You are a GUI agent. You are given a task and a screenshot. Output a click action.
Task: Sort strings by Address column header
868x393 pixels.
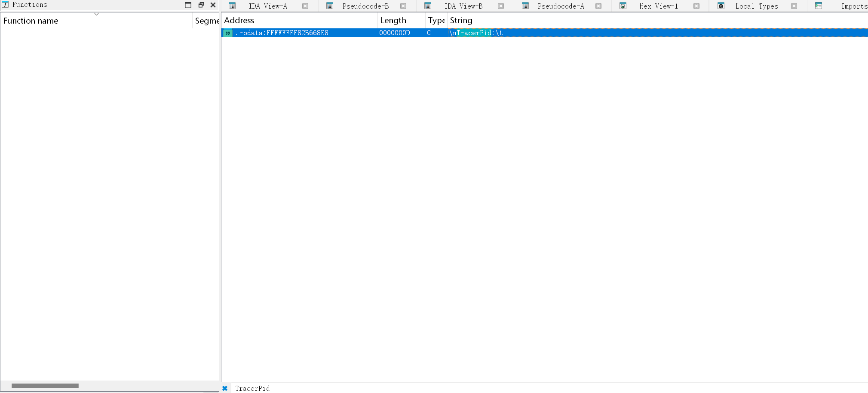pyautogui.click(x=239, y=20)
